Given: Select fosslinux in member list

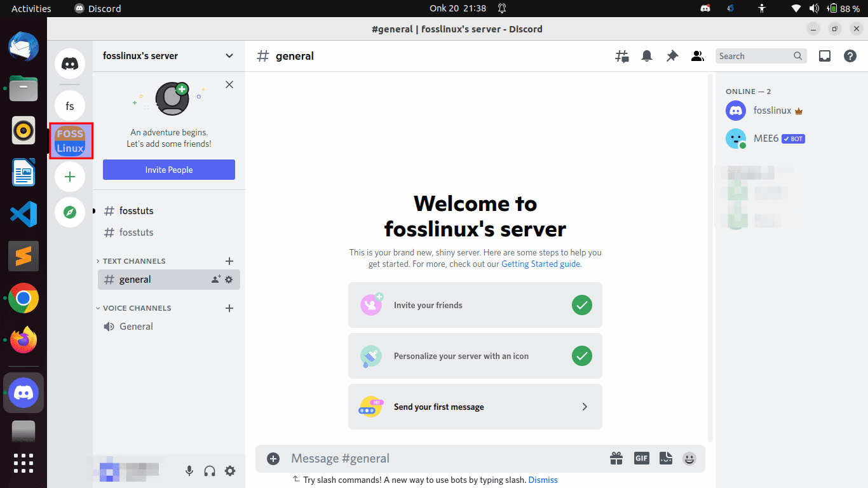Looking at the screenshot, I should coord(788,111).
